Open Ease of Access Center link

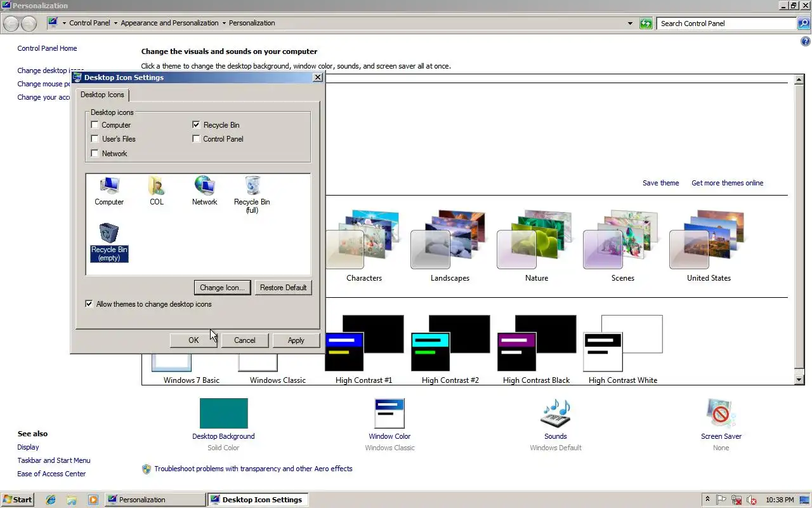[51, 474]
